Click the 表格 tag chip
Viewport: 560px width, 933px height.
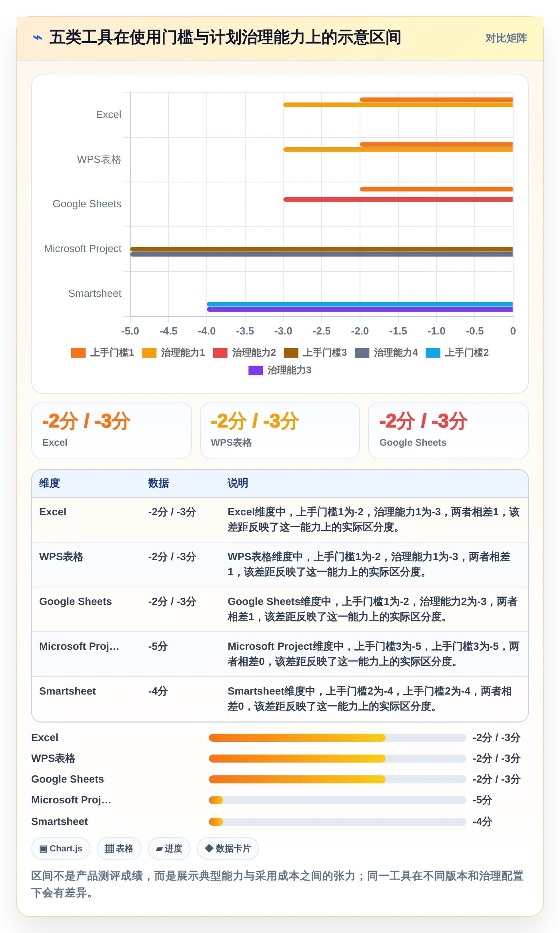tap(119, 849)
